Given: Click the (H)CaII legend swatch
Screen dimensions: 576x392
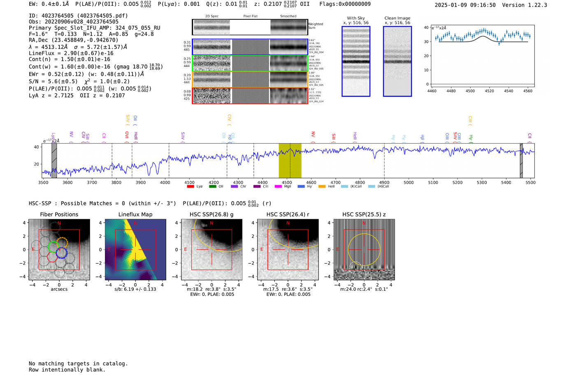Looking at the screenshot, I should point(372,186).
